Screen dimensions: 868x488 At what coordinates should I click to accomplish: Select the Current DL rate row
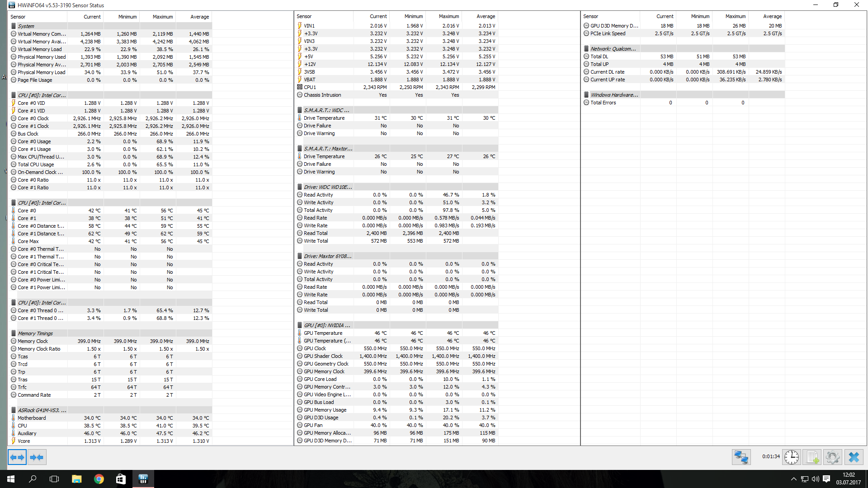pyautogui.click(x=607, y=72)
